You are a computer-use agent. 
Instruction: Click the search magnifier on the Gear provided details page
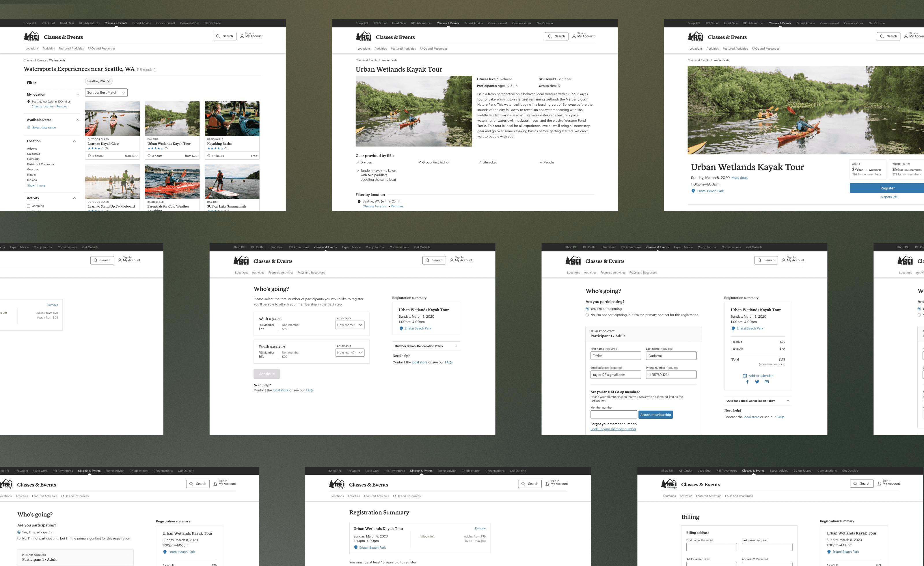click(x=550, y=36)
